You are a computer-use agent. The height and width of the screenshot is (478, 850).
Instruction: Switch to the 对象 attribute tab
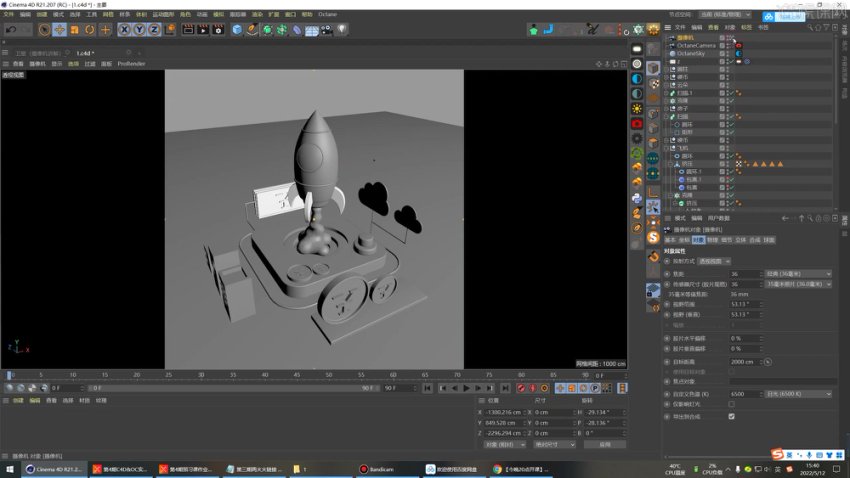point(697,240)
